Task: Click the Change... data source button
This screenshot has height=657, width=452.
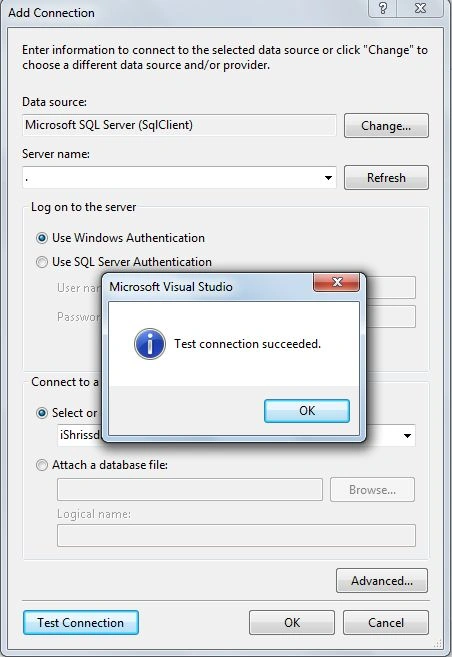Action: (386, 126)
